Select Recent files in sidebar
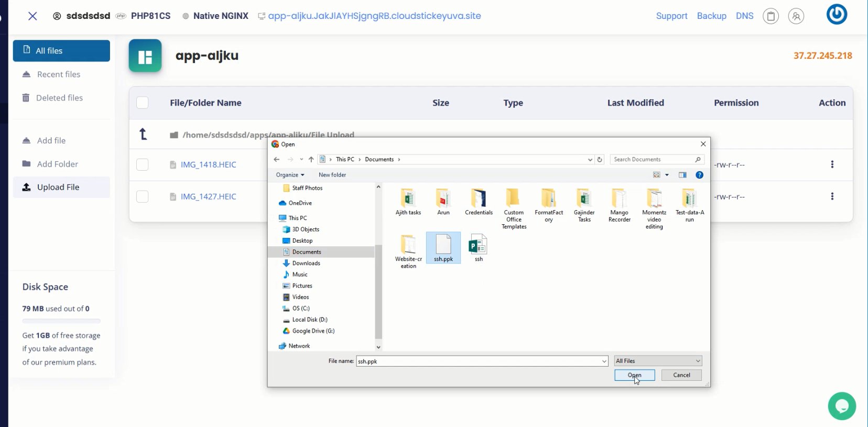The width and height of the screenshot is (868, 427). tap(58, 74)
